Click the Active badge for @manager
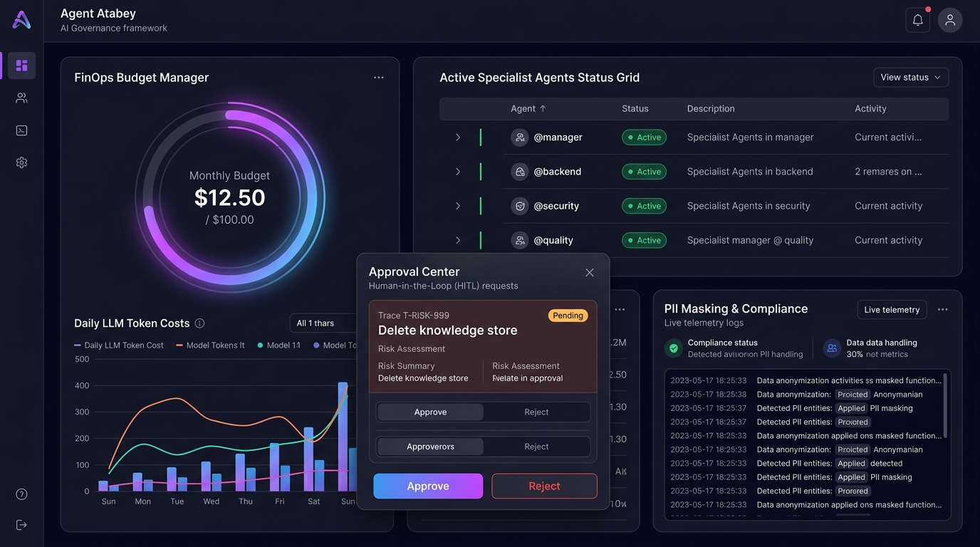980x547 pixels. pyautogui.click(x=644, y=137)
